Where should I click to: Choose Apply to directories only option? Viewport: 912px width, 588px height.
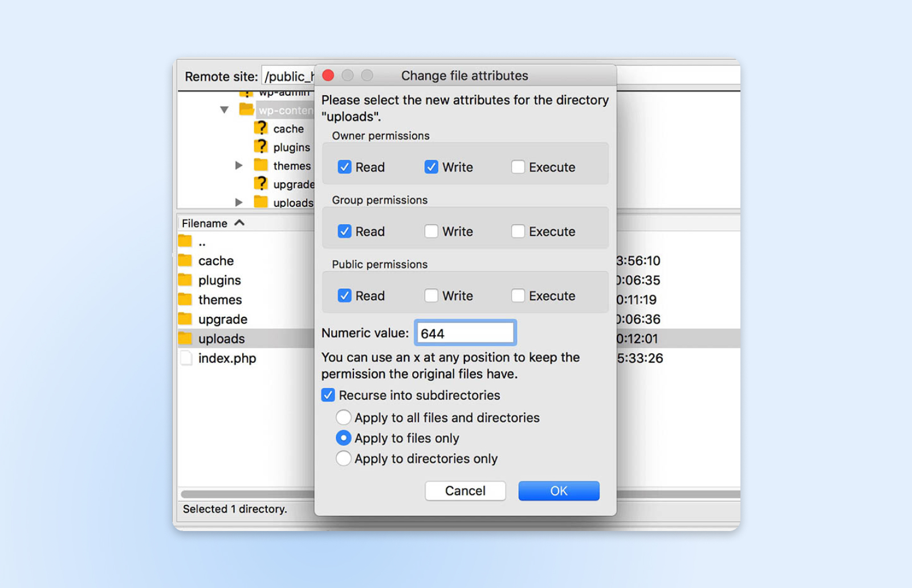click(x=343, y=459)
